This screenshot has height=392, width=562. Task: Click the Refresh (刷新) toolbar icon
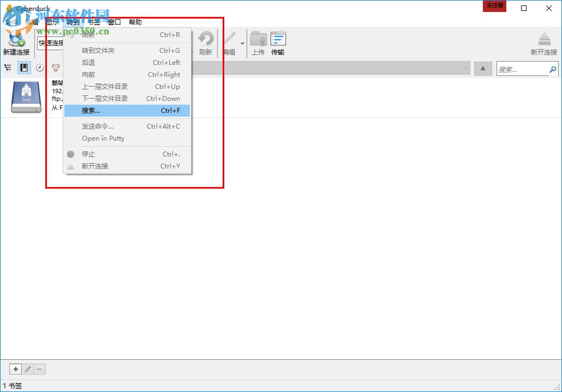[206, 39]
